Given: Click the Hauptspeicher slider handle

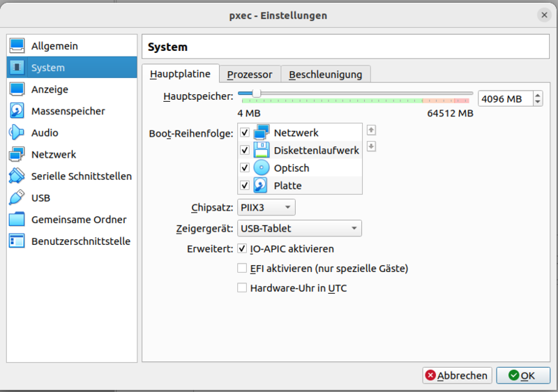Looking at the screenshot, I should 257,93.
